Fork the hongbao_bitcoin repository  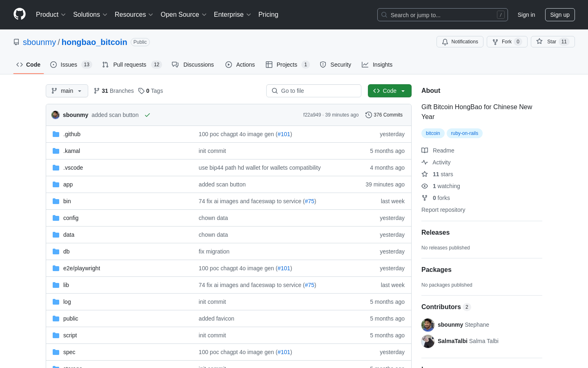click(x=507, y=42)
